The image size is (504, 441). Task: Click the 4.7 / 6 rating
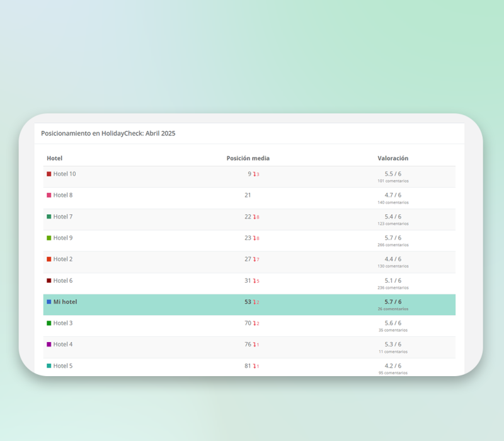tap(392, 195)
